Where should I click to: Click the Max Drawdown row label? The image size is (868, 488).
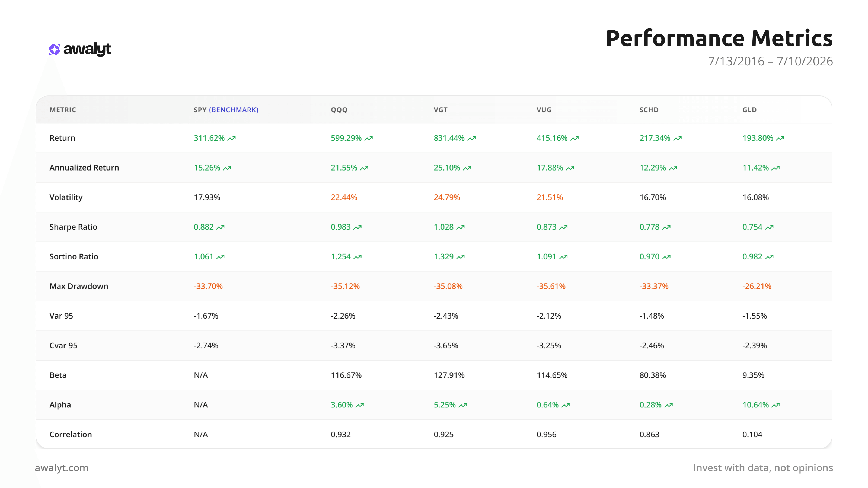pyautogui.click(x=79, y=286)
